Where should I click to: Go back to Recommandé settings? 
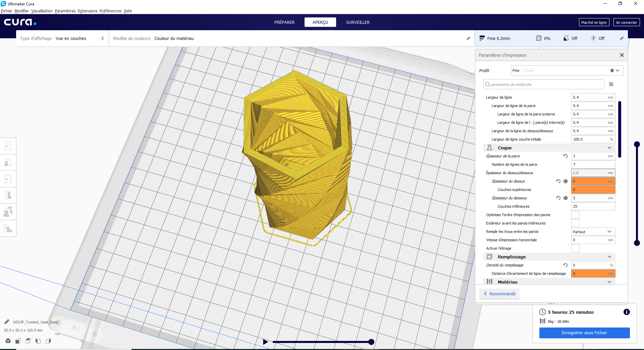point(499,294)
